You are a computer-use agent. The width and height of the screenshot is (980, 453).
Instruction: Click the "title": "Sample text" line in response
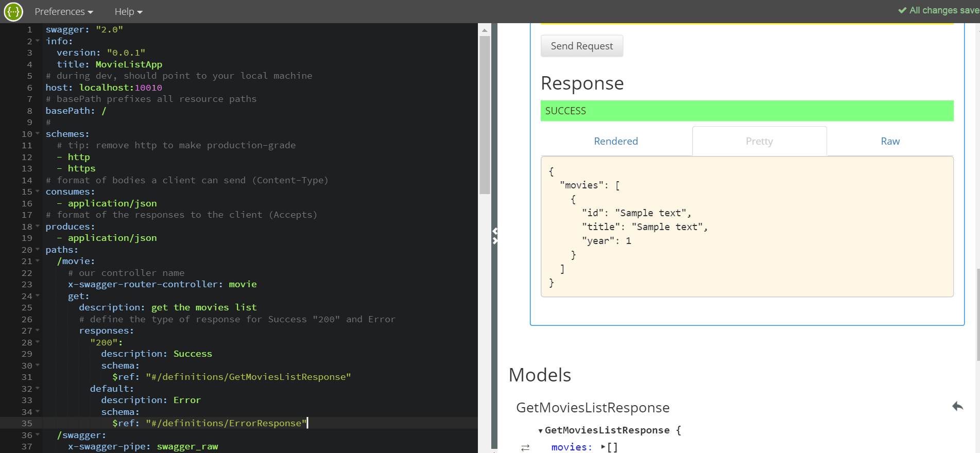pos(645,227)
